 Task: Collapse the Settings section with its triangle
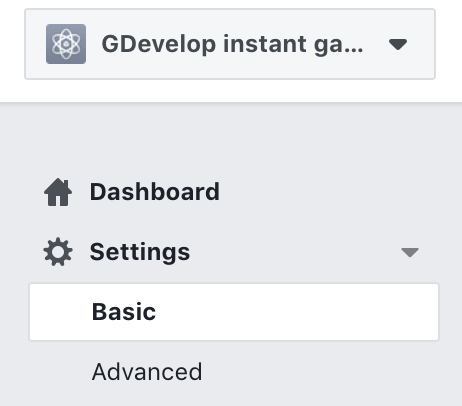click(410, 252)
